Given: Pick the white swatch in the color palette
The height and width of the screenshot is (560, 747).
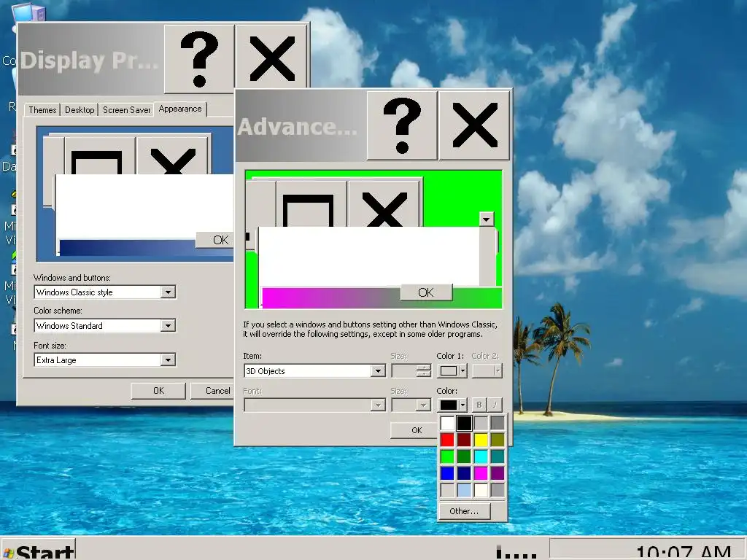Looking at the screenshot, I should click(447, 423).
